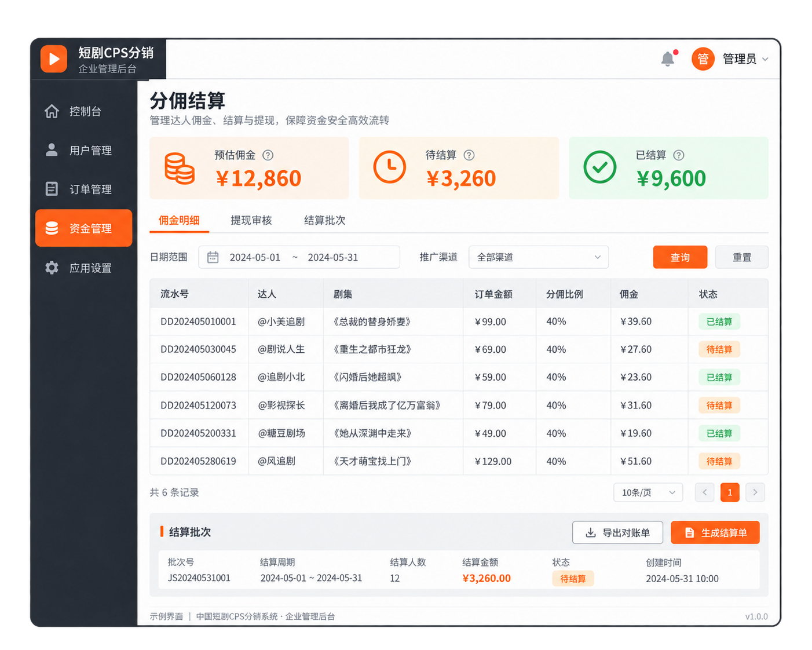Click the orange 管 avatar
The image size is (812, 650).
[x=703, y=59]
